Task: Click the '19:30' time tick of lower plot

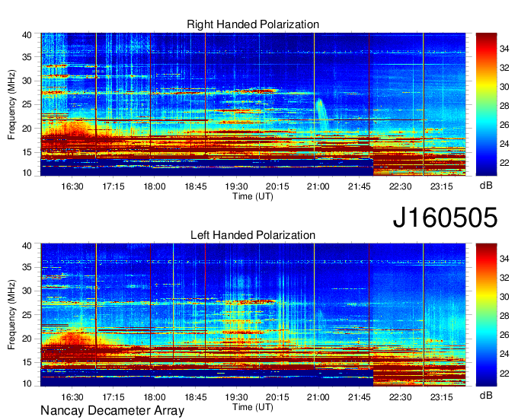Action: click(x=237, y=397)
